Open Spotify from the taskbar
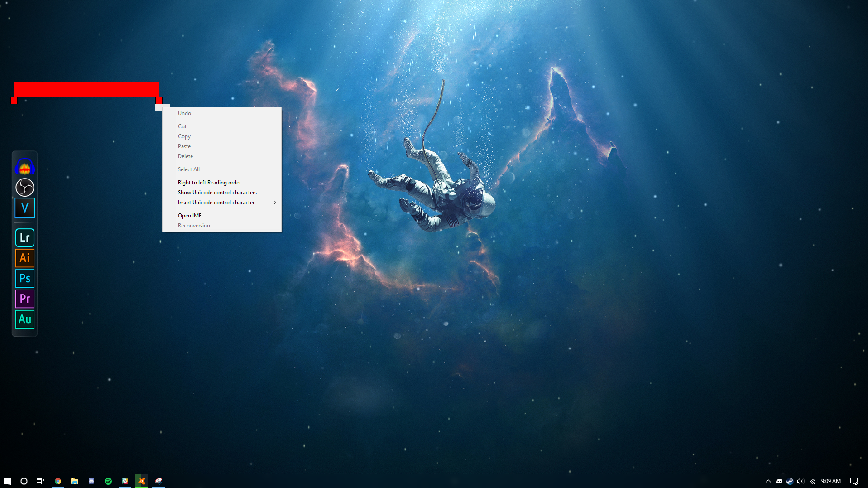The image size is (868, 488). pyautogui.click(x=108, y=481)
